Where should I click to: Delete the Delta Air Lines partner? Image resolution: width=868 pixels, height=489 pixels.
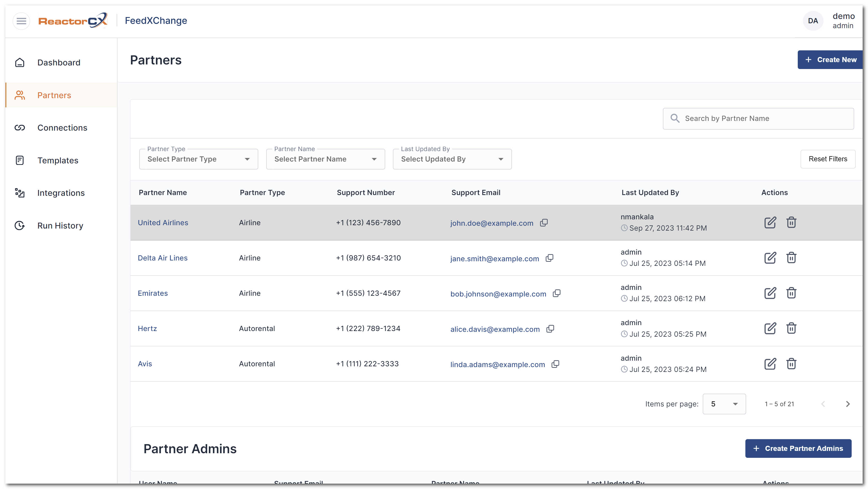pos(791,258)
